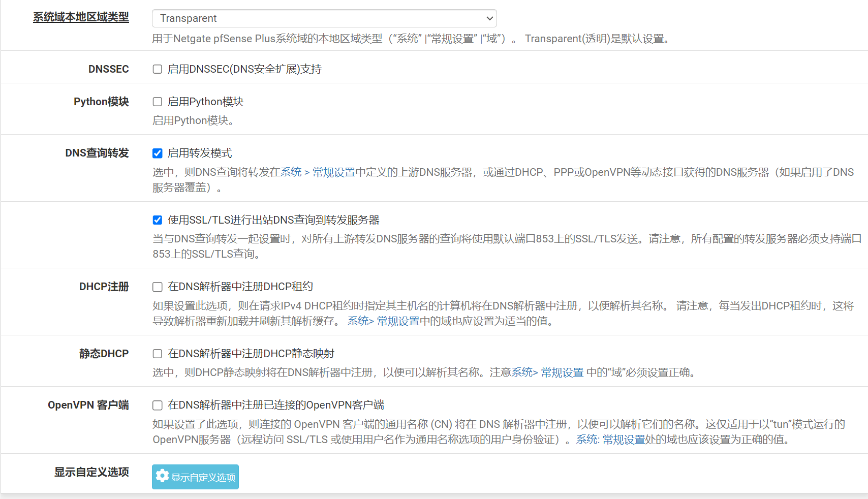Uncheck the 启用转发模式 checkbox

pyautogui.click(x=158, y=153)
